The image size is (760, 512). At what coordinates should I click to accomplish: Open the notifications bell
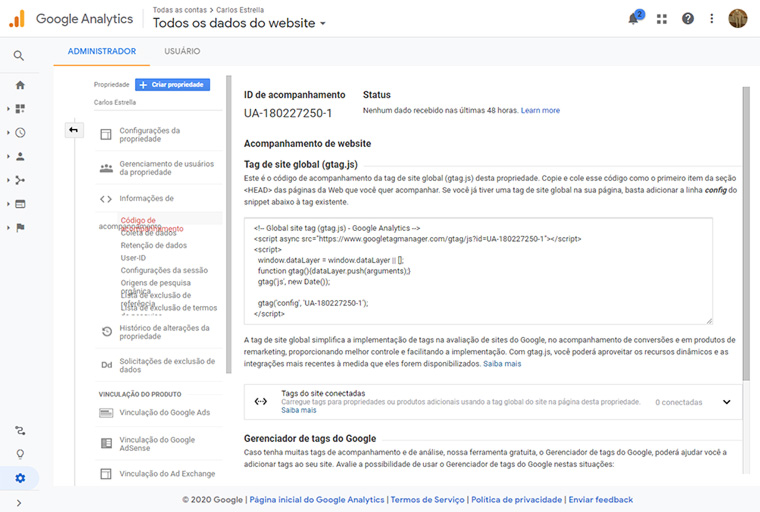(633, 18)
